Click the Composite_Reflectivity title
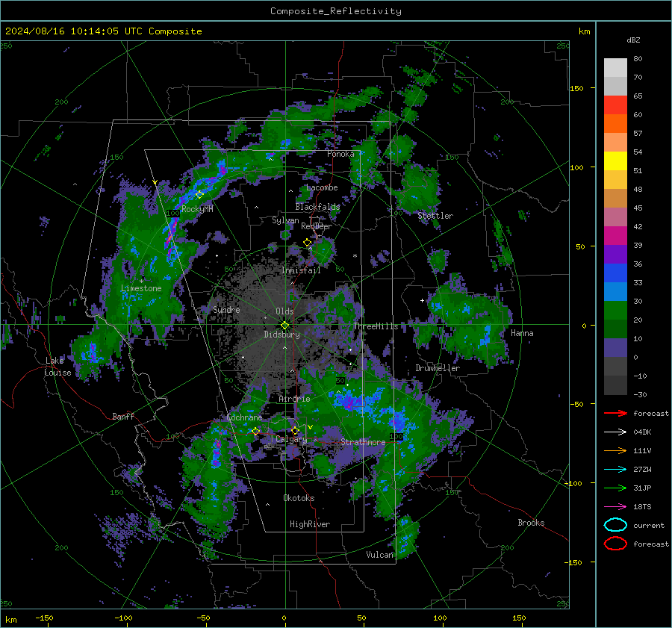This screenshot has height=628, width=672. 336,11
